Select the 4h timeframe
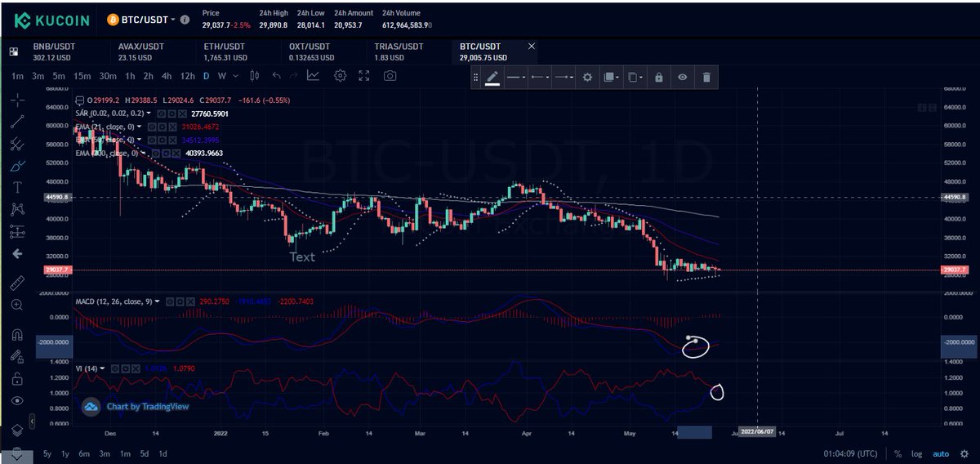The height and width of the screenshot is (464, 980). point(167,76)
